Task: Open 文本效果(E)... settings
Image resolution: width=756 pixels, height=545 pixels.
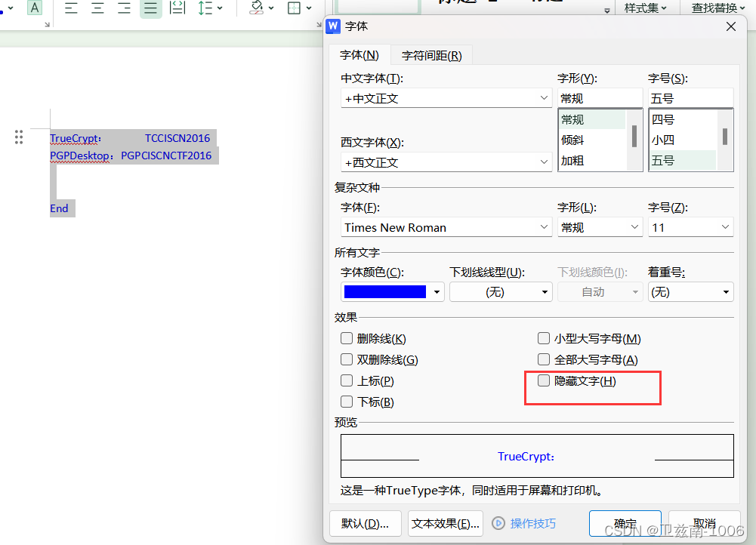Action: [445, 523]
